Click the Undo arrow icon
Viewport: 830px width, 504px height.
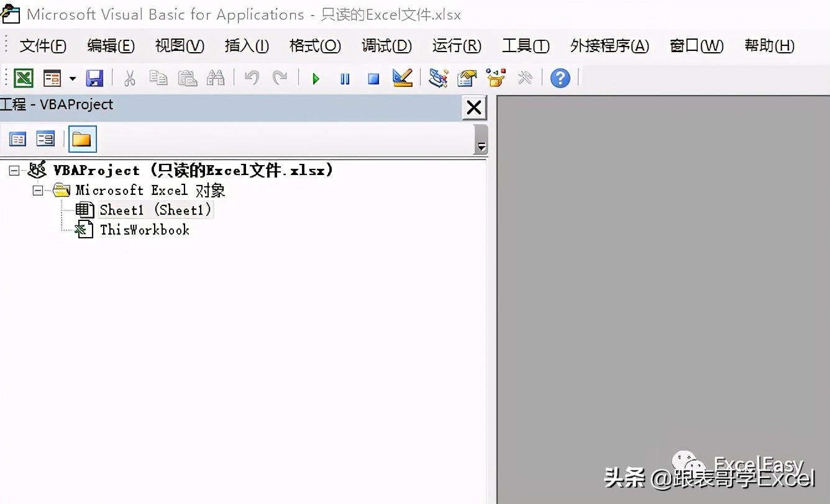pyautogui.click(x=252, y=78)
